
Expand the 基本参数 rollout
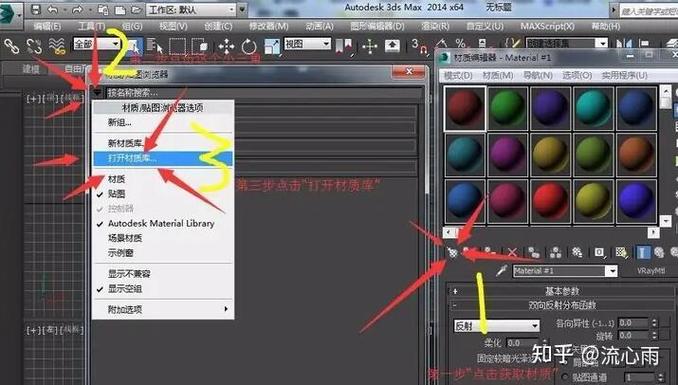(561, 291)
